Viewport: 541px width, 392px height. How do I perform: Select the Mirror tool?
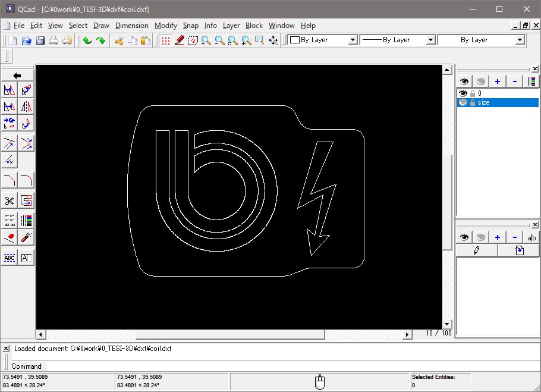tap(26, 106)
